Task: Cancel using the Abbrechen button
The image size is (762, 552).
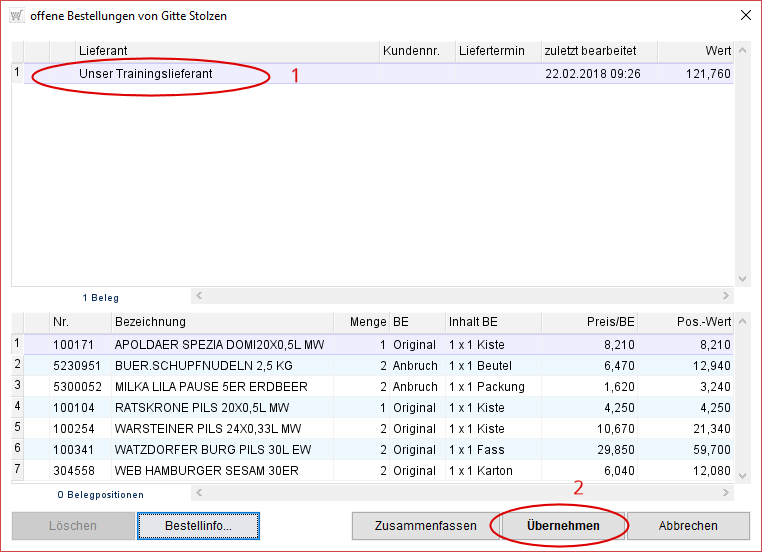Action: (688, 526)
